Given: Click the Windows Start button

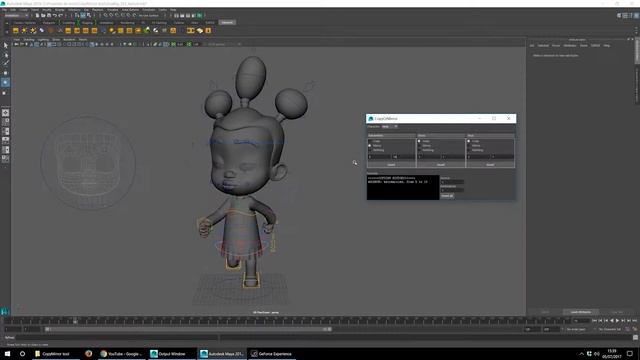Looking at the screenshot, I should 7,353.
